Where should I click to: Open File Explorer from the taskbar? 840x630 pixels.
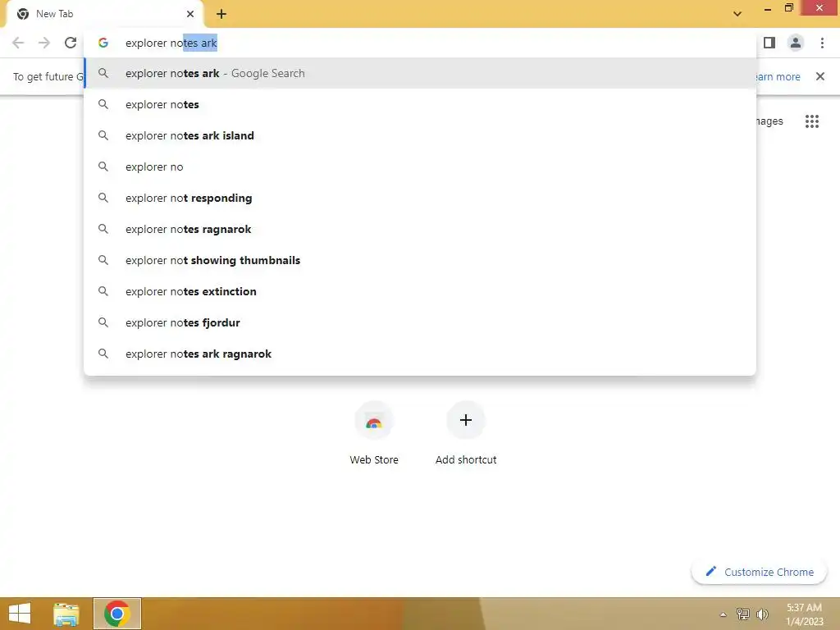pos(66,614)
